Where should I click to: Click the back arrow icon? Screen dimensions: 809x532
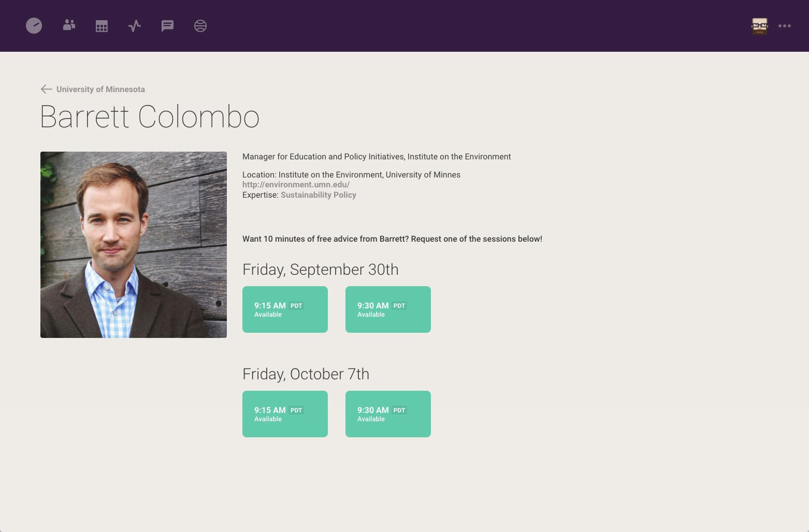click(46, 89)
